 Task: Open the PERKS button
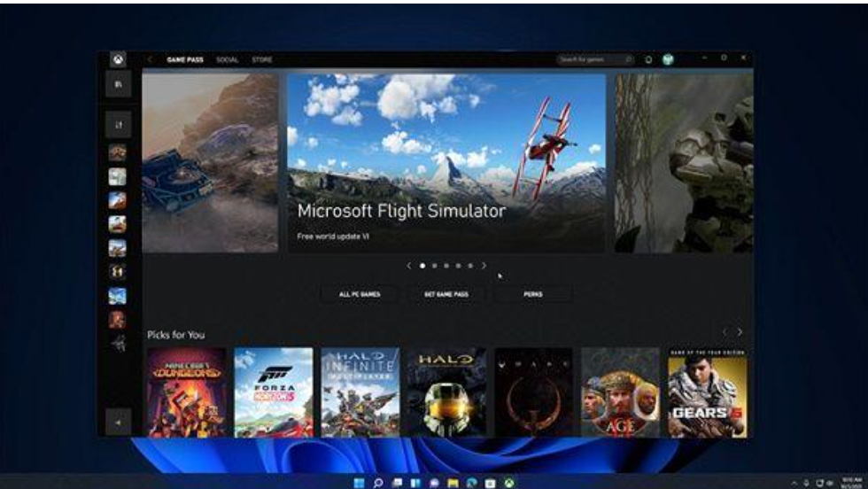click(x=533, y=294)
